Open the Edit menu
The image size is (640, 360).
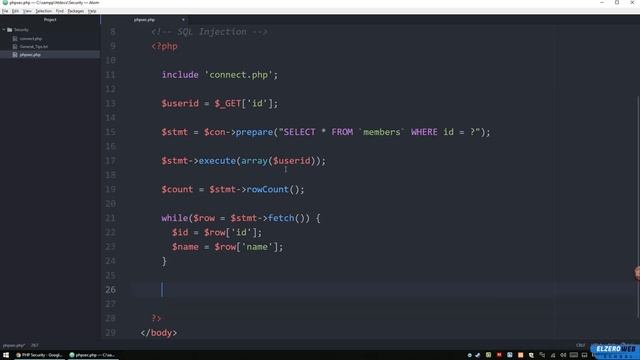[x=15, y=11]
